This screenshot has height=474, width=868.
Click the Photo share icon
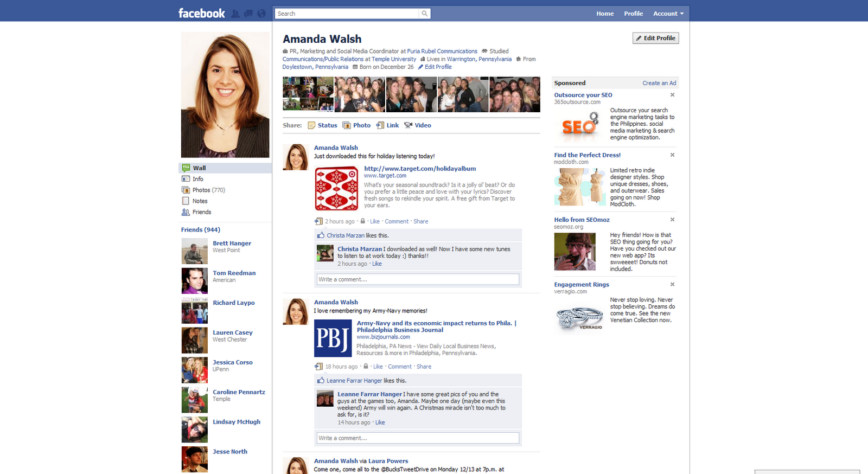(x=347, y=125)
